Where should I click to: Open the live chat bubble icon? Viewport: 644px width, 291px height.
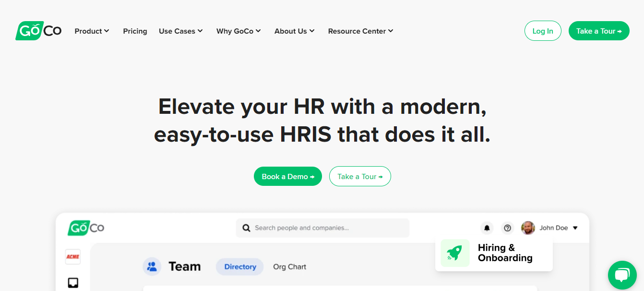pos(622,275)
